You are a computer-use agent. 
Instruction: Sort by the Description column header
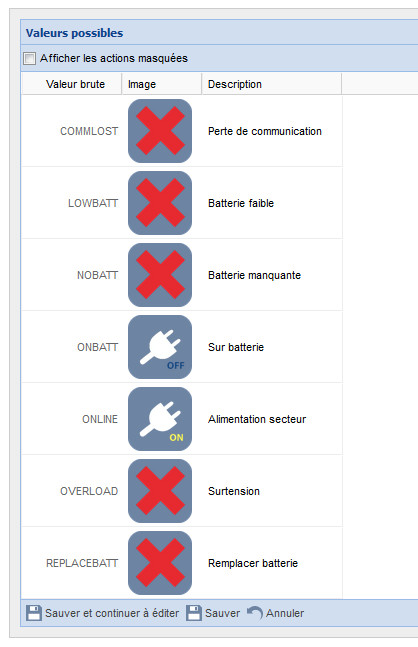(x=272, y=84)
